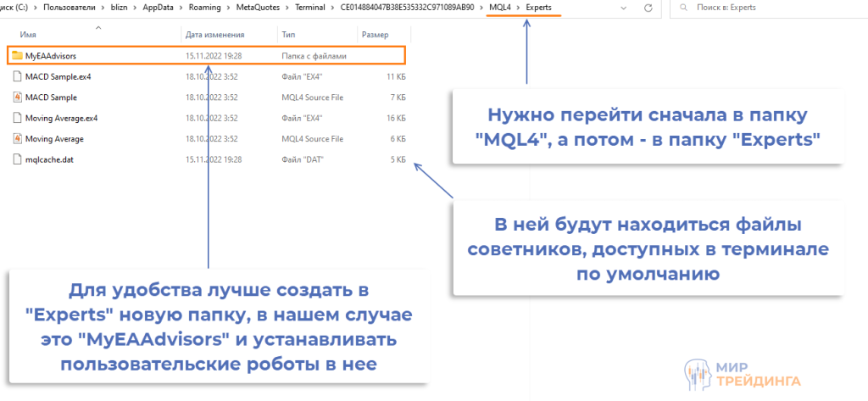Expand the chevron after MetaQuotes in the breadcrumb

coord(287,8)
